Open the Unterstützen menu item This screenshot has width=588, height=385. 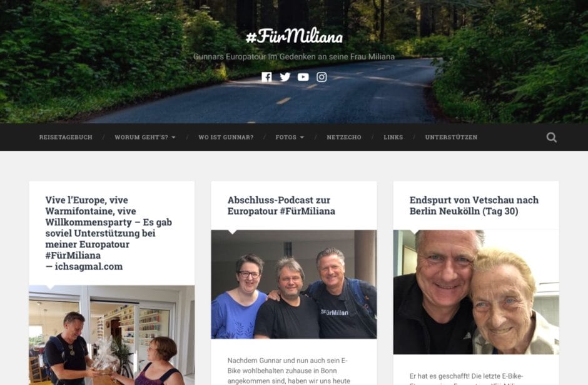[x=451, y=137]
